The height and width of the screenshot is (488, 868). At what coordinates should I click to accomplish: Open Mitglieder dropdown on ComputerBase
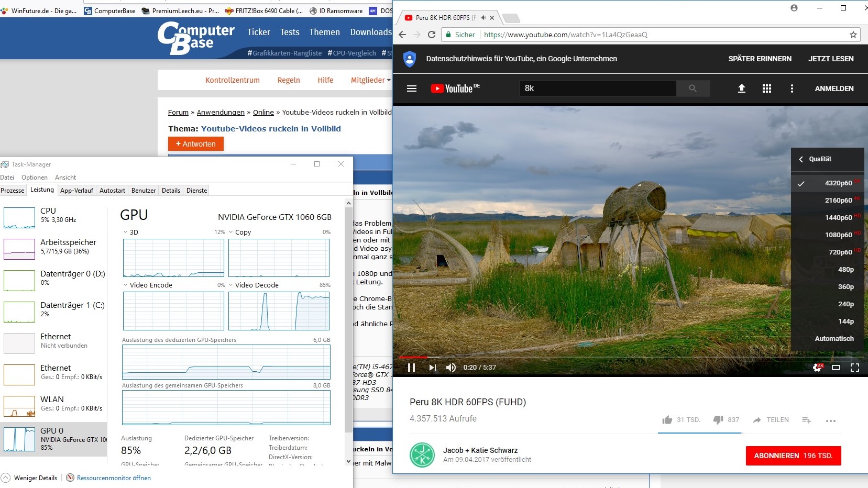point(370,80)
